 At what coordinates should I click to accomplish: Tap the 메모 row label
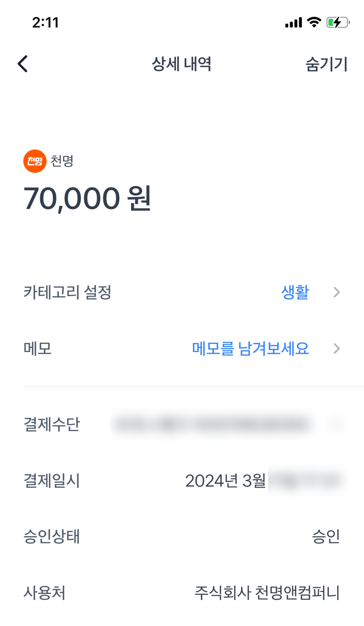[37, 349]
